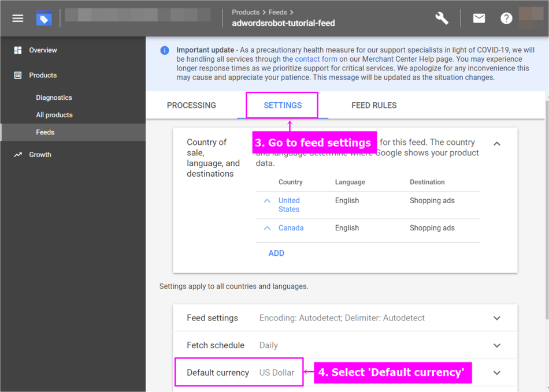549x392 pixels.
Task: Open the hamburger navigation menu
Action: pyautogui.click(x=18, y=18)
